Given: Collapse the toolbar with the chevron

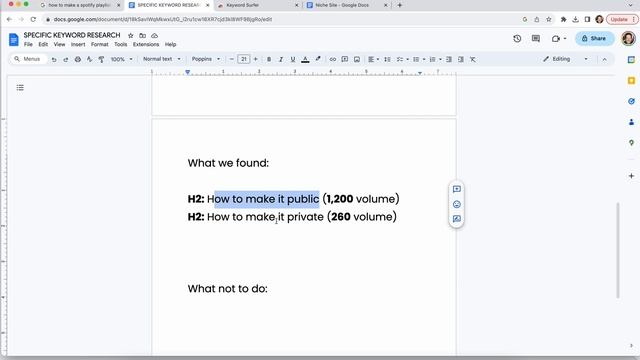Looking at the screenshot, I should pyautogui.click(x=604, y=60).
